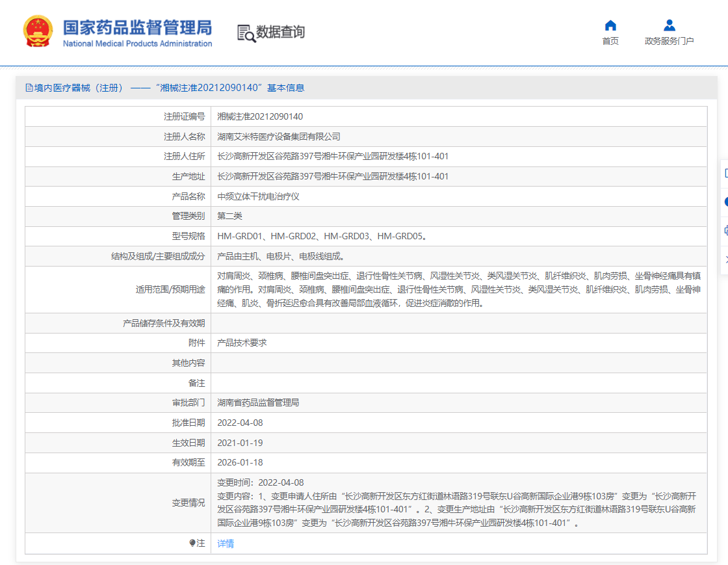This screenshot has width=728, height=565.
Task: Select approval department 湖南省药品监督管理局
Action: tap(258, 402)
